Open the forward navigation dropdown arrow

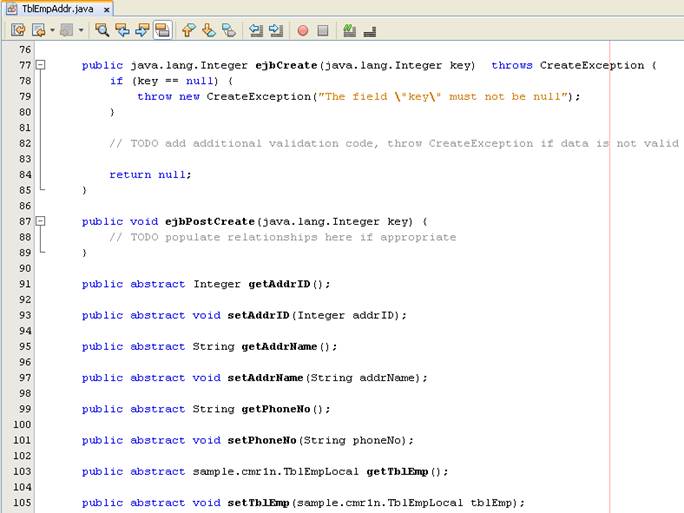(x=81, y=30)
